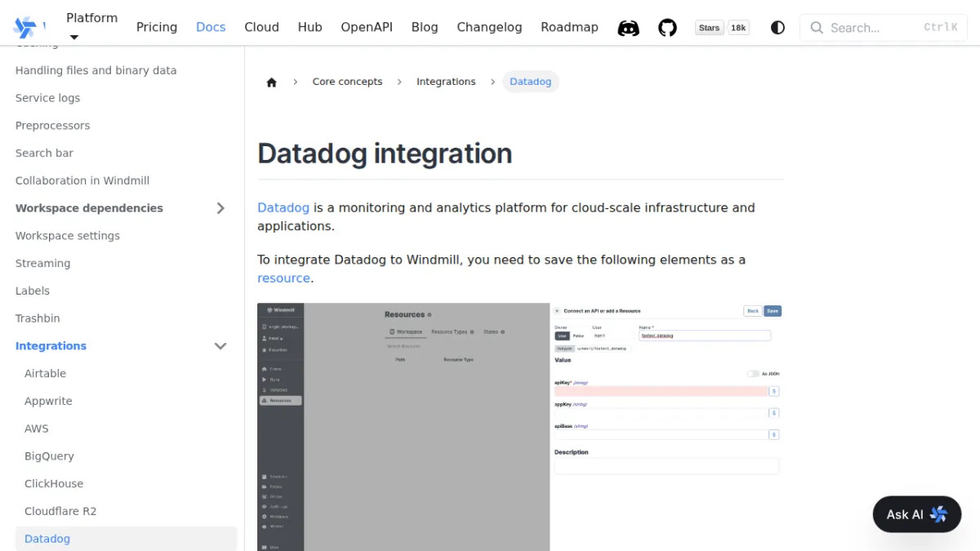
Task: Open Workspace settings sidebar page
Action: (x=67, y=236)
